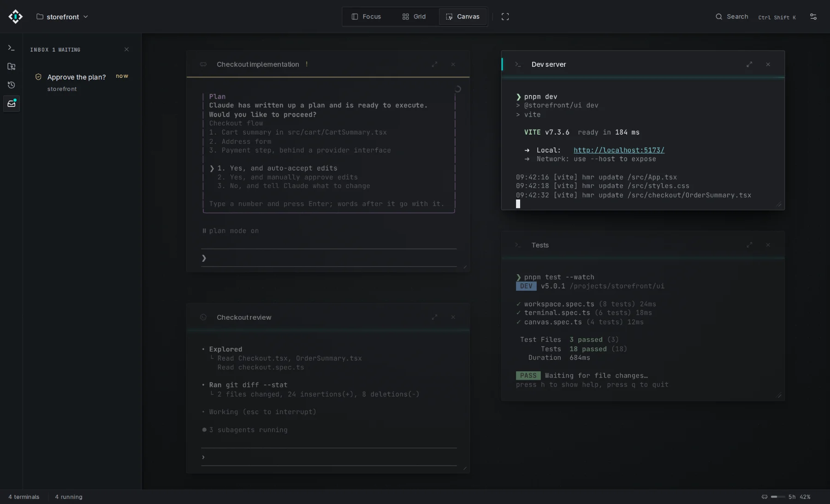Close the Inbox panel
The image size is (830, 504).
[x=126, y=49]
